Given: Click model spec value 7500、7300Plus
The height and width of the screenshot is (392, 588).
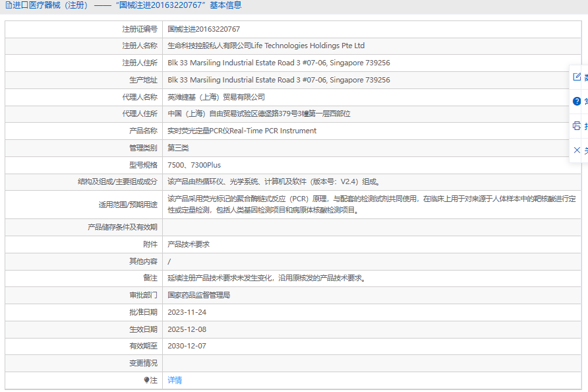Looking at the screenshot, I should (194, 165).
